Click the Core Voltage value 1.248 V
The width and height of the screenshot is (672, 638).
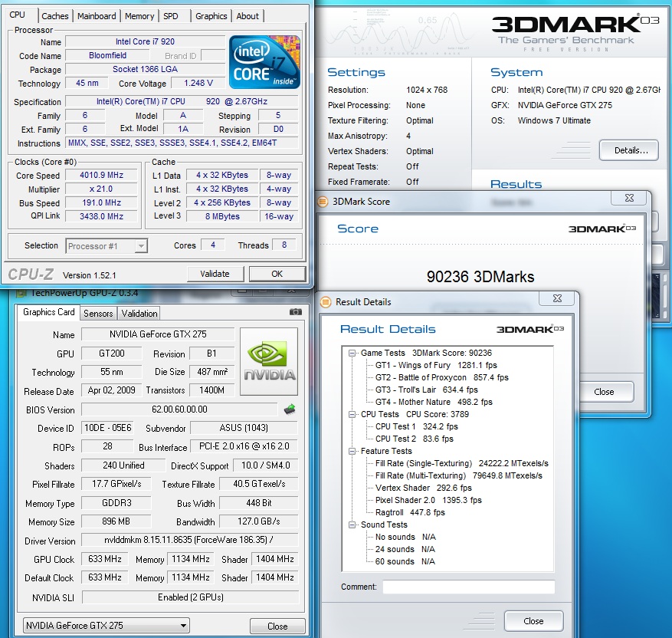[x=198, y=83]
